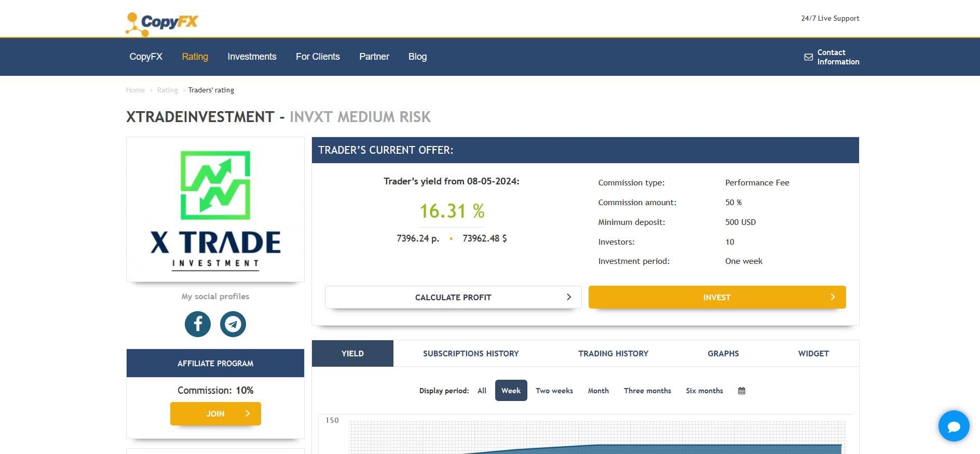
Task: Switch to Trading History tab
Action: coord(613,353)
